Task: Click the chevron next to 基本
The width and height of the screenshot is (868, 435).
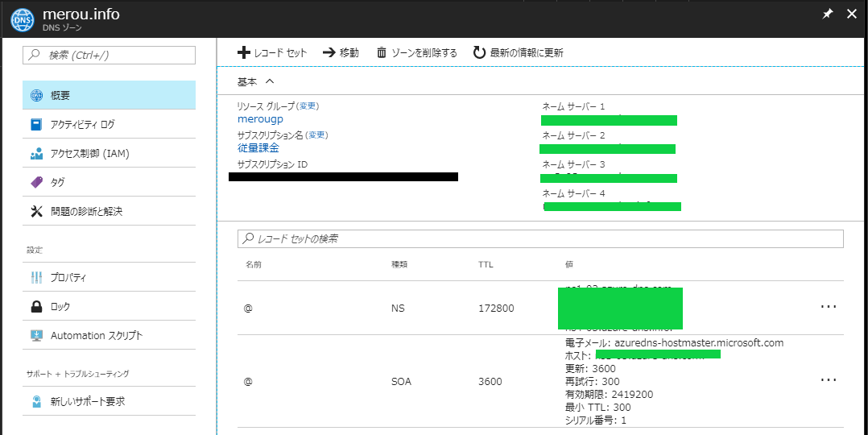Action: pos(270,81)
